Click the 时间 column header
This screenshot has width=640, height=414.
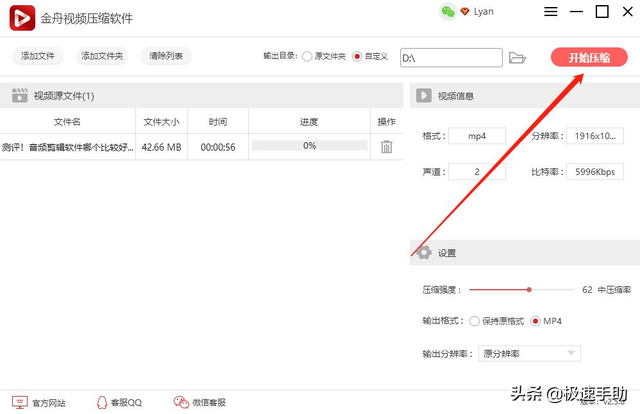[218, 121]
